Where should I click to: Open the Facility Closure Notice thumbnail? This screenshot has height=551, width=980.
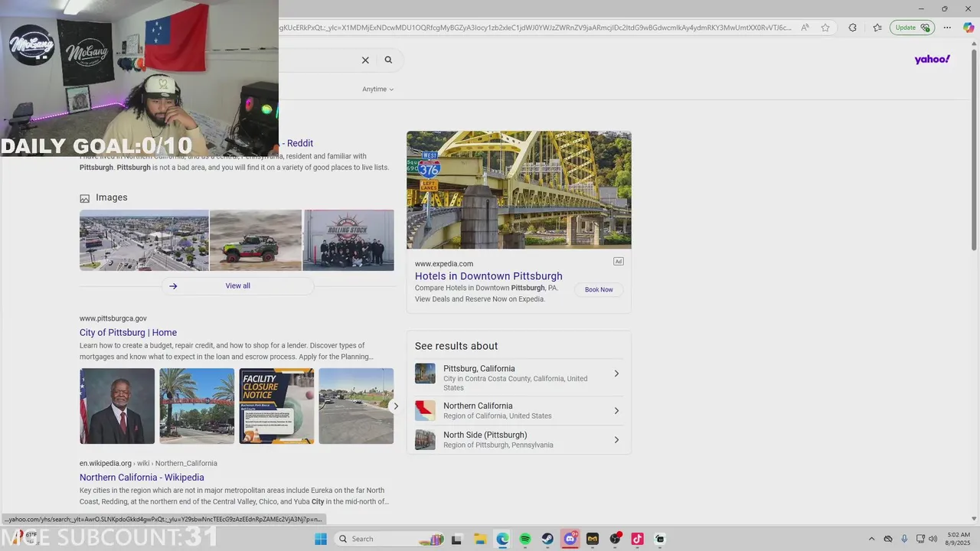(x=276, y=406)
